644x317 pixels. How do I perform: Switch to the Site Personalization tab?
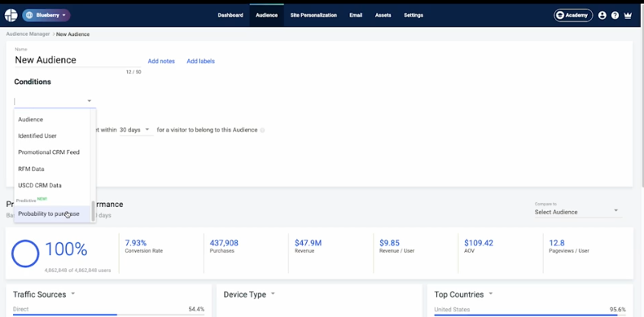tap(313, 15)
